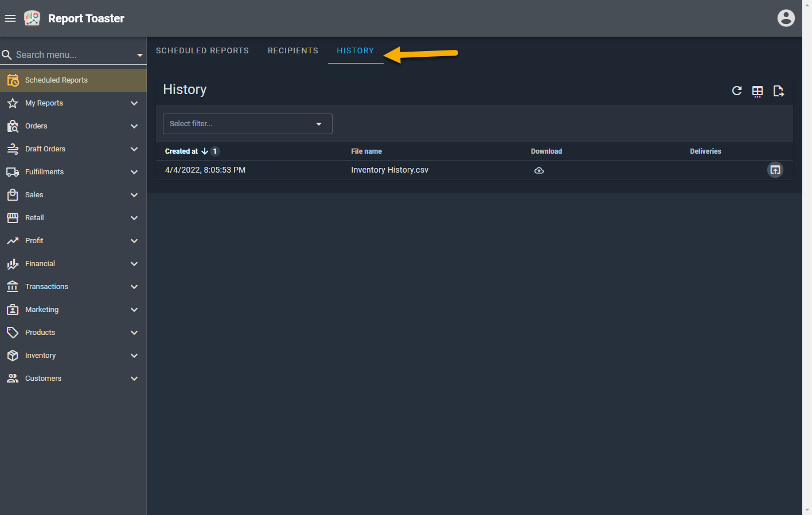Open Scheduled Reports in the sidebar
The image size is (812, 515).
(x=56, y=80)
